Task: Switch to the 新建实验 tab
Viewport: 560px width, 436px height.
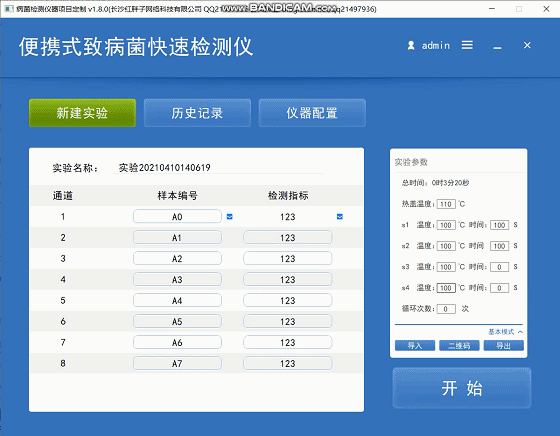Action: [82, 113]
